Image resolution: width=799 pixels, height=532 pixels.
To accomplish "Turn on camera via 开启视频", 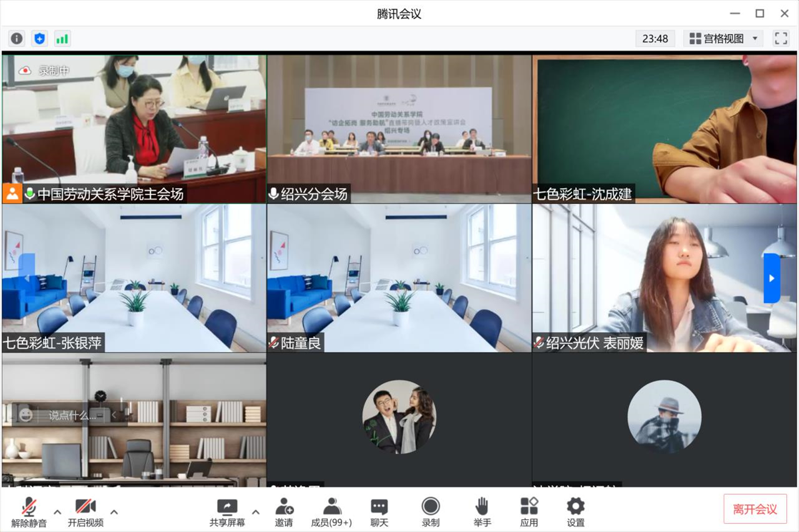I will coord(85,512).
